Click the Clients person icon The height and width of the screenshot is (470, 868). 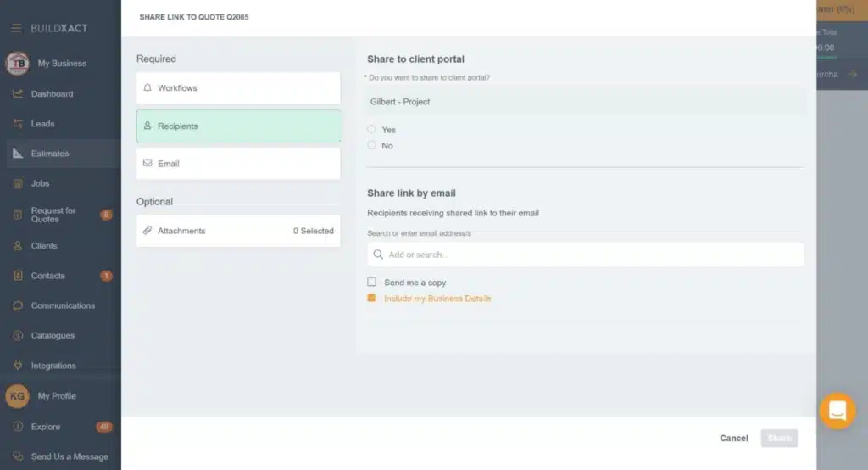(x=18, y=246)
